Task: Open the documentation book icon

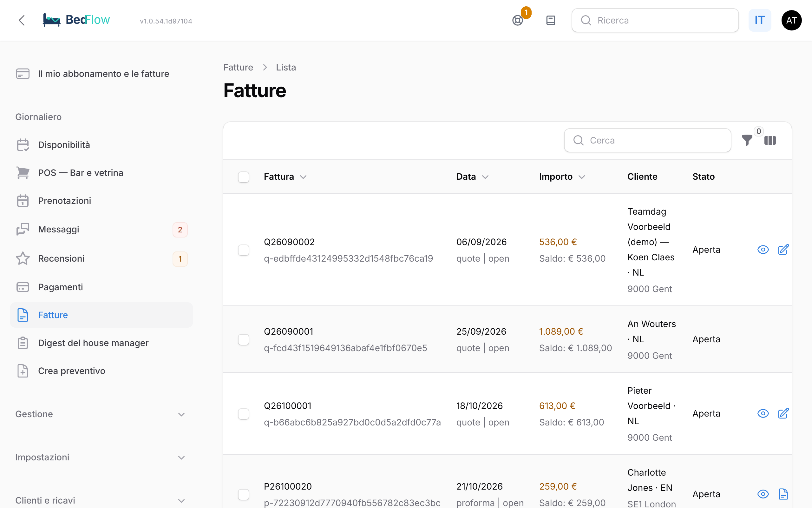Action: click(551, 21)
